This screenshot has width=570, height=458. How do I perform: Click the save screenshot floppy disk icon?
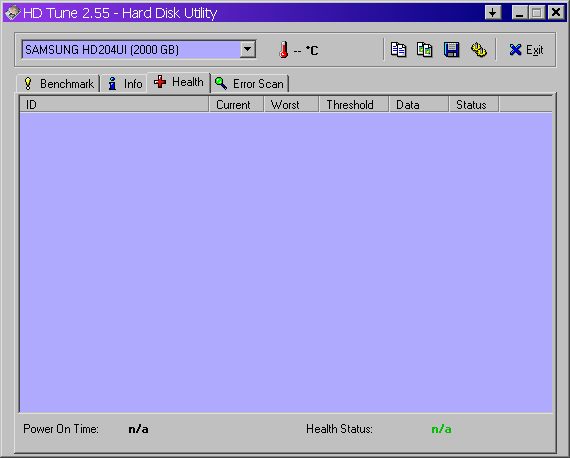pos(451,49)
